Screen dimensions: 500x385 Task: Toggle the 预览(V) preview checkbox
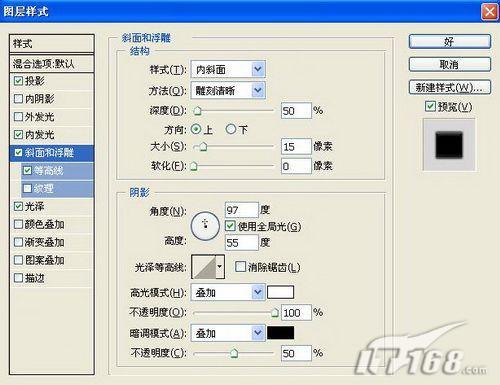click(x=430, y=106)
